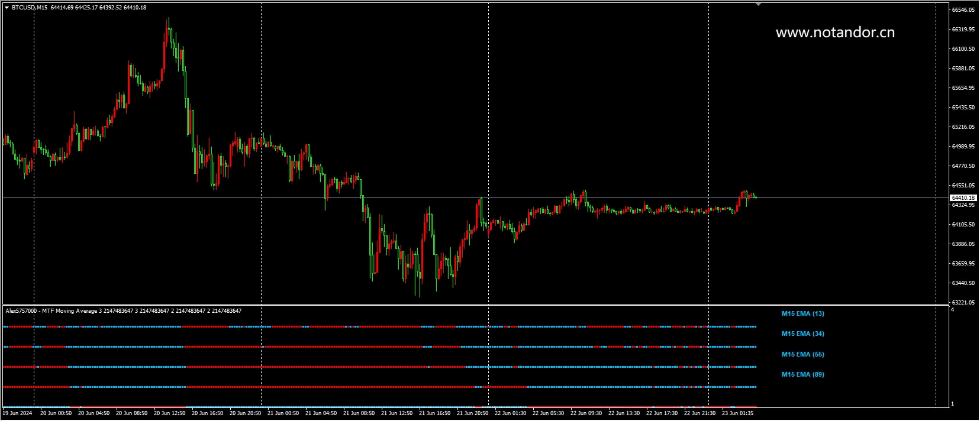Click the BTCUSD,M15 chart title text
The height and width of the screenshot is (421, 980).
click(x=30, y=7)
